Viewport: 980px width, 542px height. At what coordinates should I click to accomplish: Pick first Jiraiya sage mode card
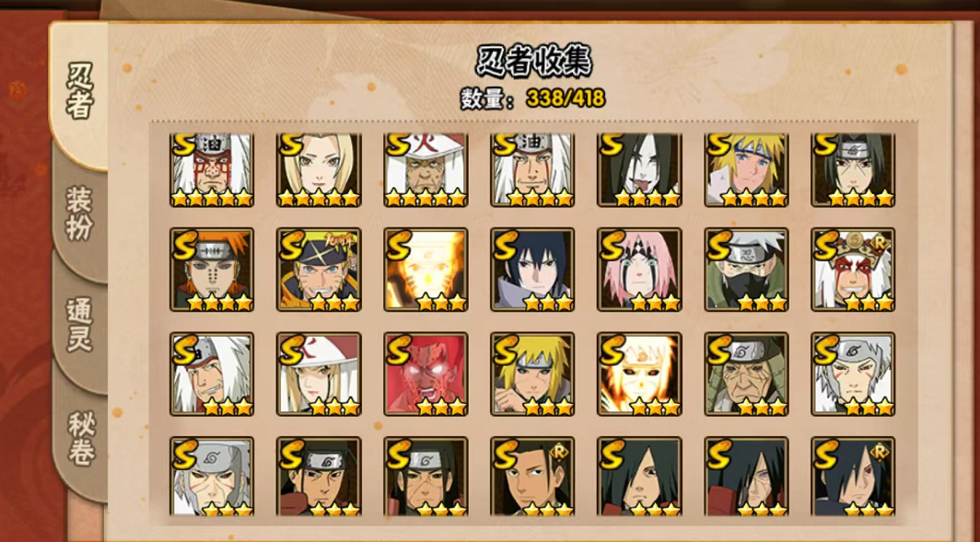coord(212,170)
